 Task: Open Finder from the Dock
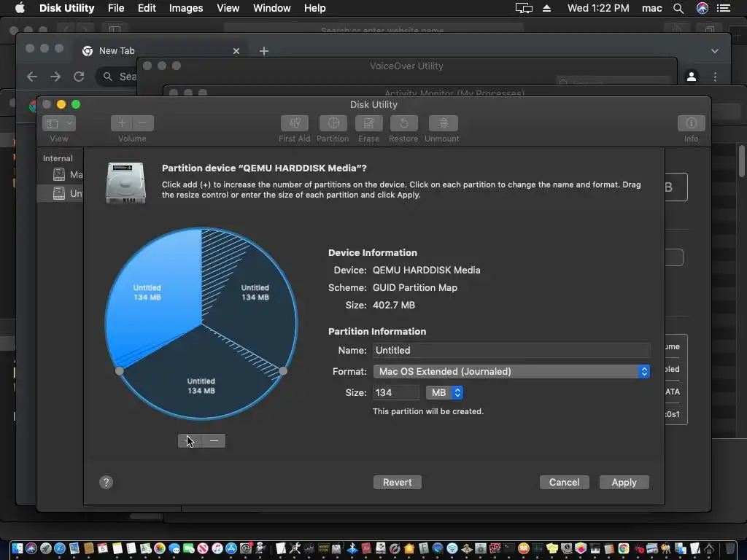(x=18, y=548)
